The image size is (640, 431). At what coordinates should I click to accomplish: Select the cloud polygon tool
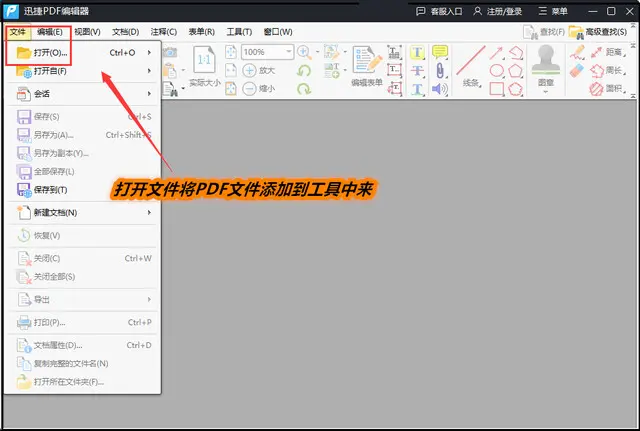pos(516,89)
